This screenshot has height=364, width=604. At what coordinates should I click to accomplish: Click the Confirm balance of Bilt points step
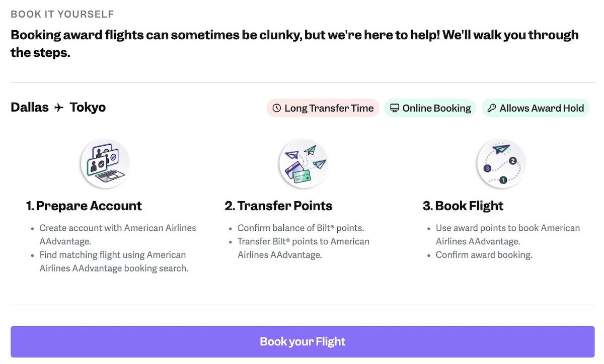click(x=301, y=228)
